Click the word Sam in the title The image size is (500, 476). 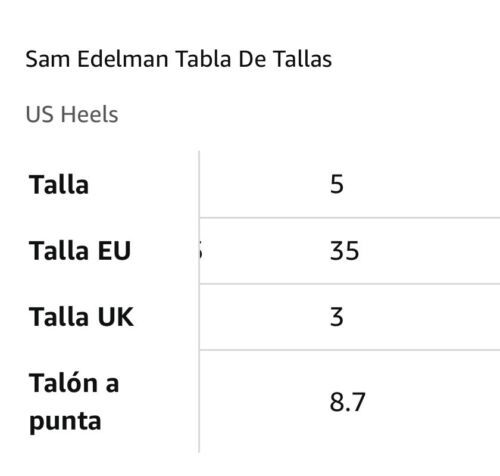click(x=48, y=59)
